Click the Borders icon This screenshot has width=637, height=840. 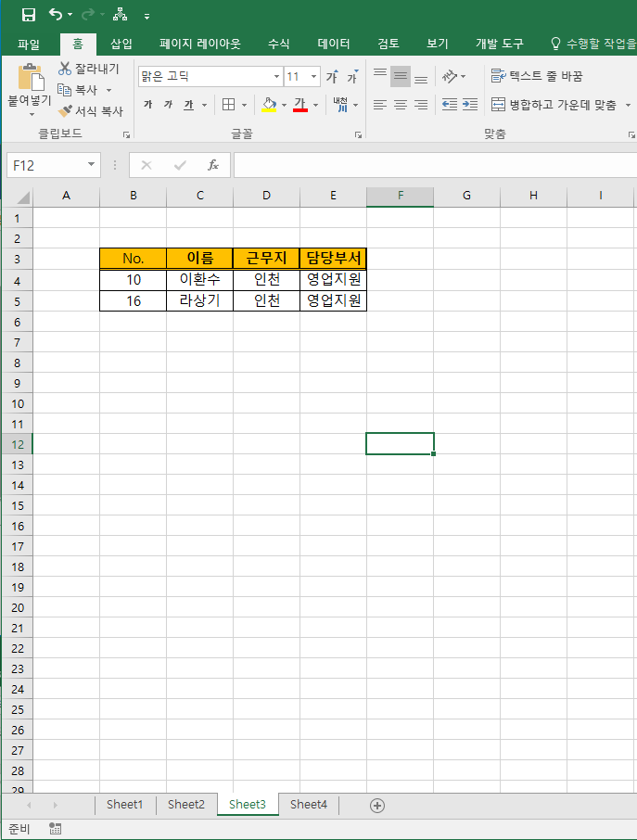pyautogui.click(x=229, y=105)
